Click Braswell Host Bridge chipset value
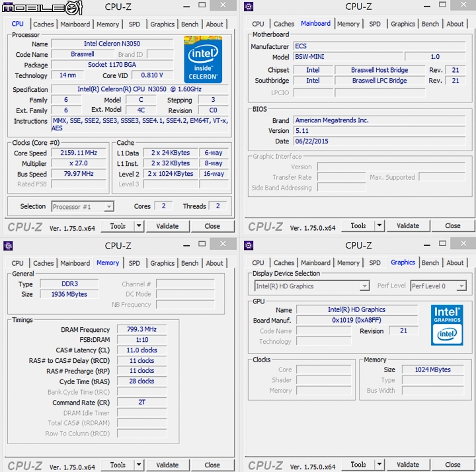476x472 pixels. 379,70
